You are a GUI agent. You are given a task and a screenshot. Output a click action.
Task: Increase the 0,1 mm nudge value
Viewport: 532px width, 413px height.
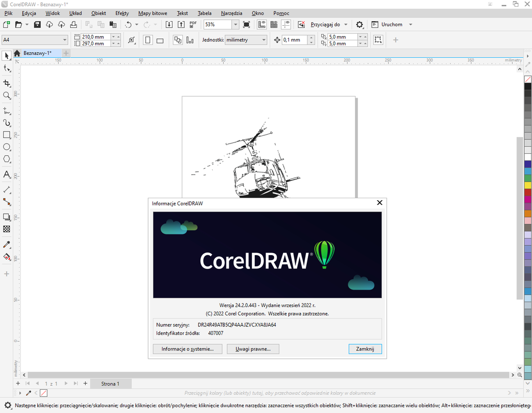311,38
